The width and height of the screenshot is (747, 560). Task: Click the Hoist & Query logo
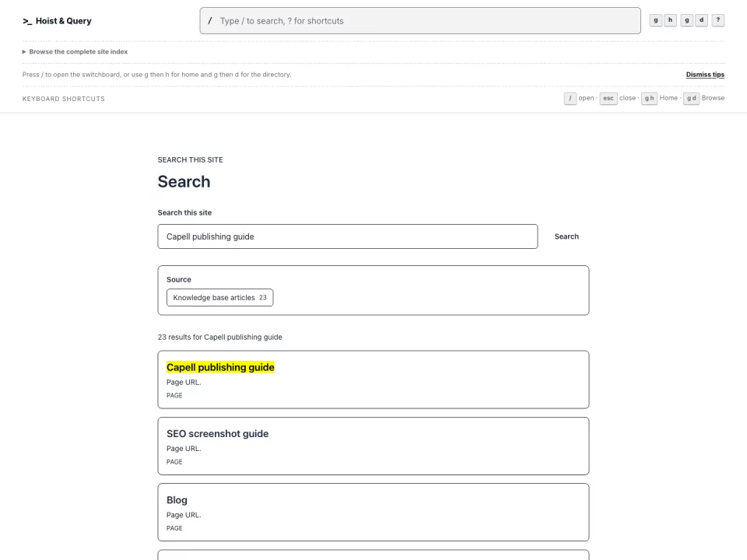57,21
